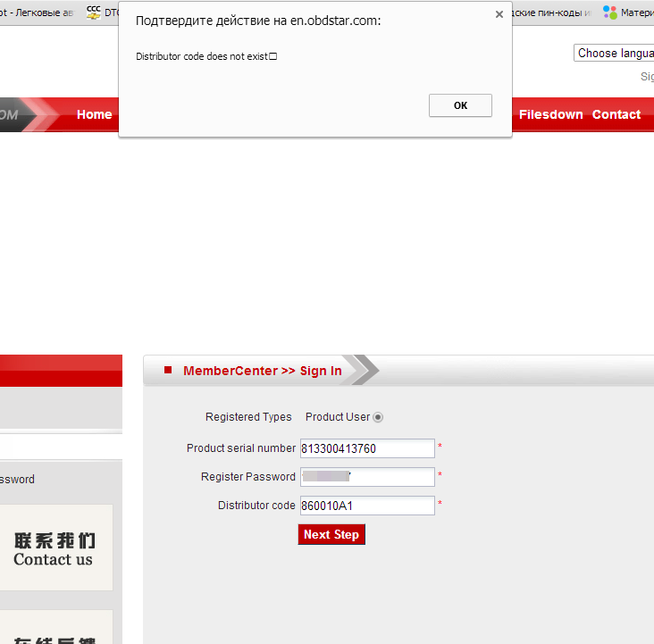Screen dimensions: 654x644
Task: Select the Product User radio button
Action: (378, 417)
